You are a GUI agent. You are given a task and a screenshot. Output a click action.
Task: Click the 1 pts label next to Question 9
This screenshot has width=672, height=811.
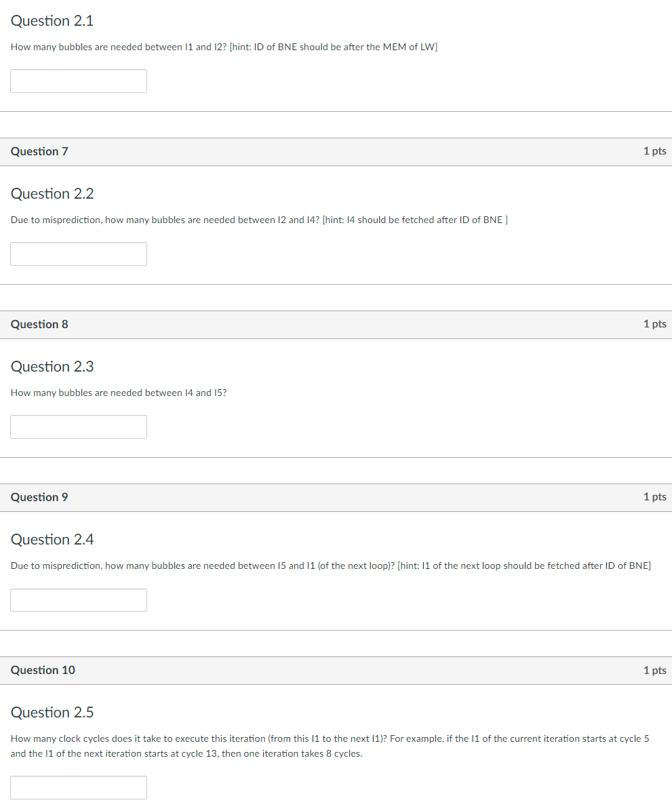654,497
